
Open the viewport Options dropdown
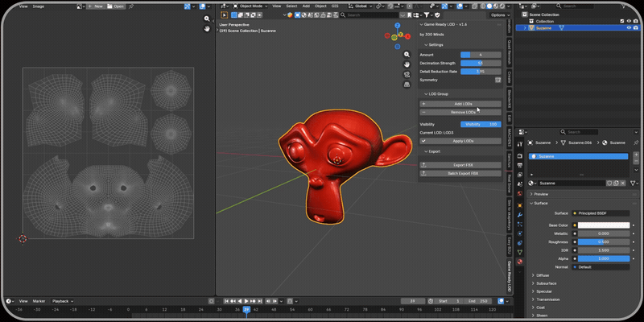[500, 14]
